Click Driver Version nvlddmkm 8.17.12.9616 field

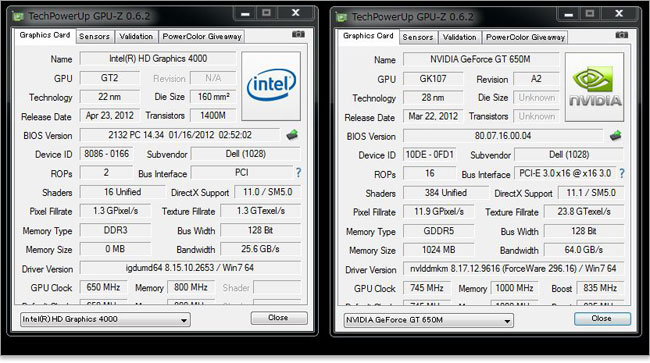[514, 269]
